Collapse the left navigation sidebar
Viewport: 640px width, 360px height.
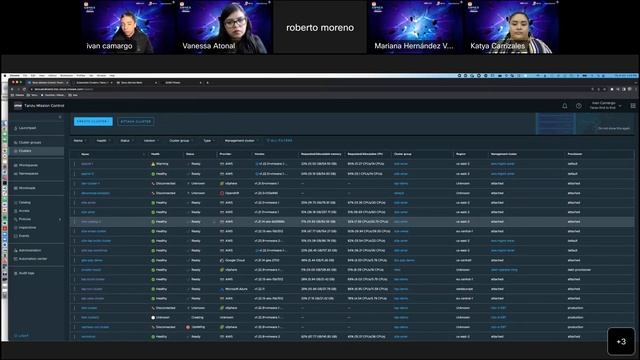(x=60, y=117)
